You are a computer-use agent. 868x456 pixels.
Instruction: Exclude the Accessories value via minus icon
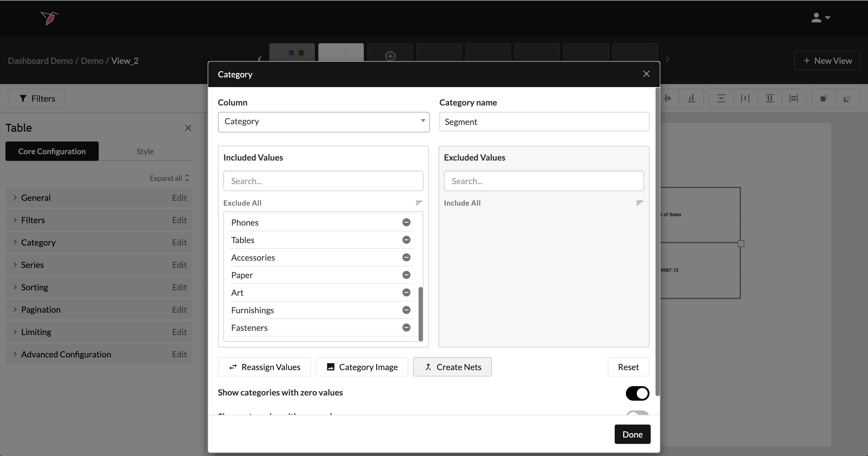[x=406, y=257]
